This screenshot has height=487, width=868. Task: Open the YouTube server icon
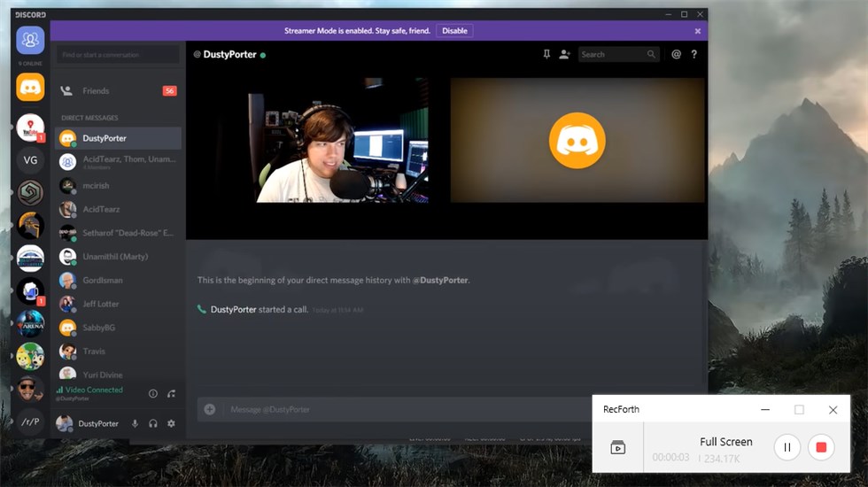point(30,128)
